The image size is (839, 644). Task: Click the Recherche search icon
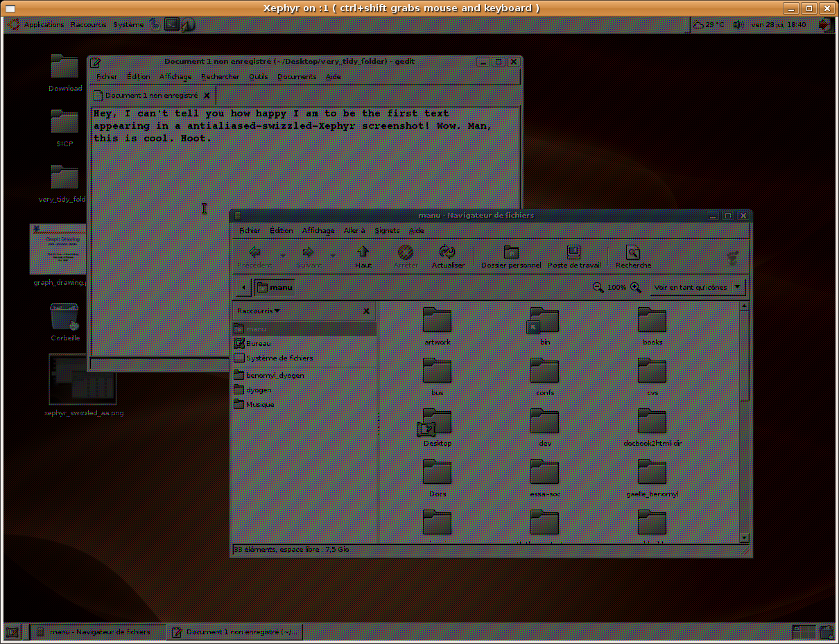click(632, 254)
